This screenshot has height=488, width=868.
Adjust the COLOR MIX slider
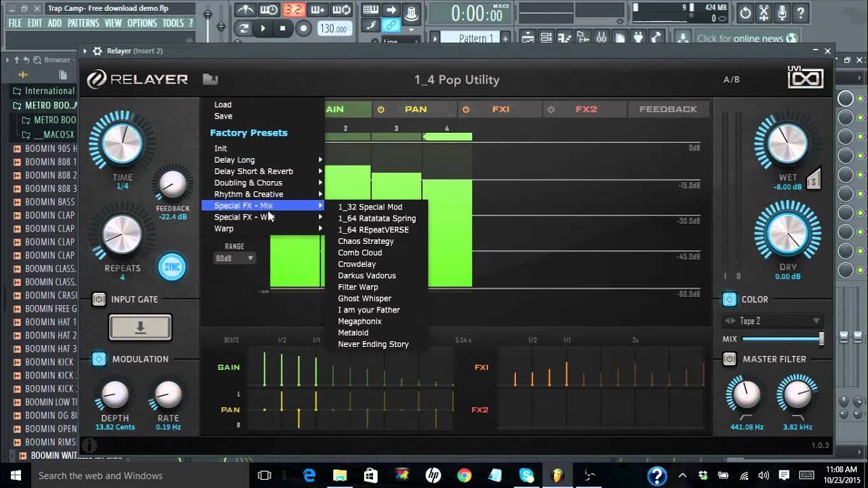pos(783,339)
